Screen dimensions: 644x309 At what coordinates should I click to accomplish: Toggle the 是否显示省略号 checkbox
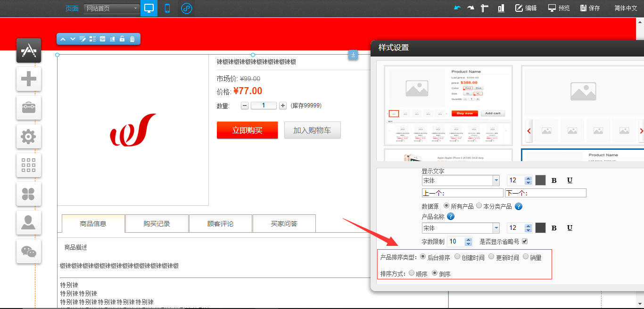tap(525, 241)
